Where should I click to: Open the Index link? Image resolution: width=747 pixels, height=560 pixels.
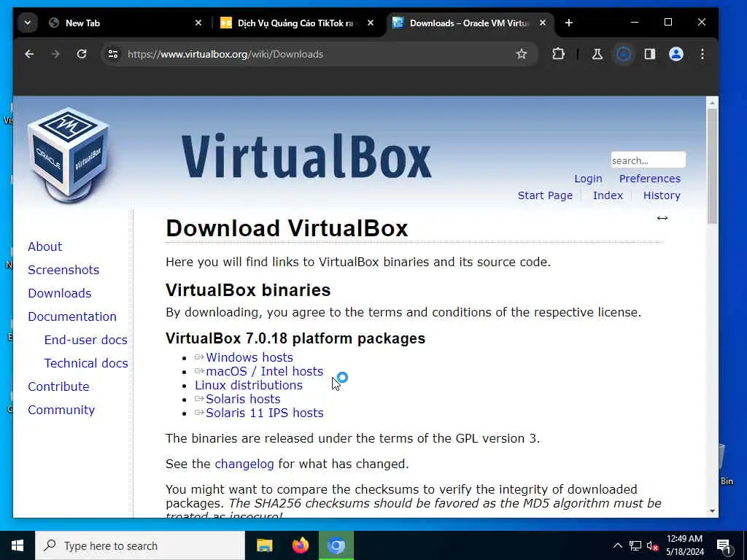coord(608,195)
